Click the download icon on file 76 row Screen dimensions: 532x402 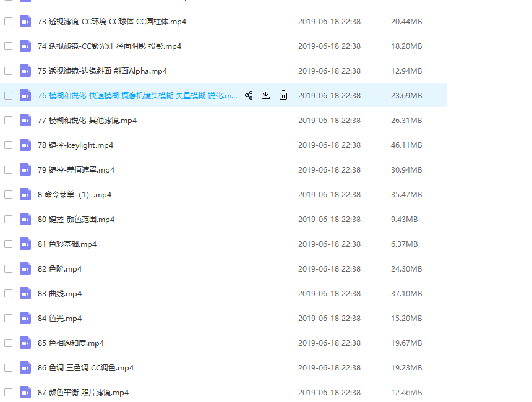(x=266, y=95)
